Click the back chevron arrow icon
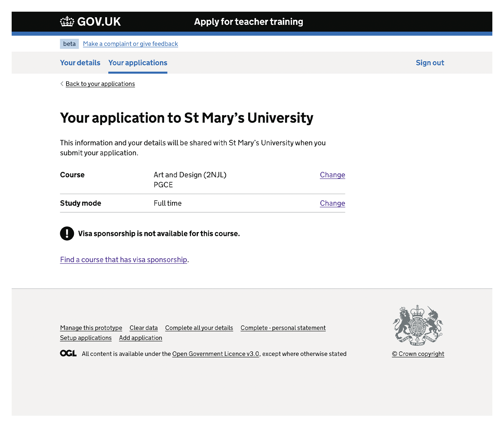504x428 pixels. click(62, 84)
